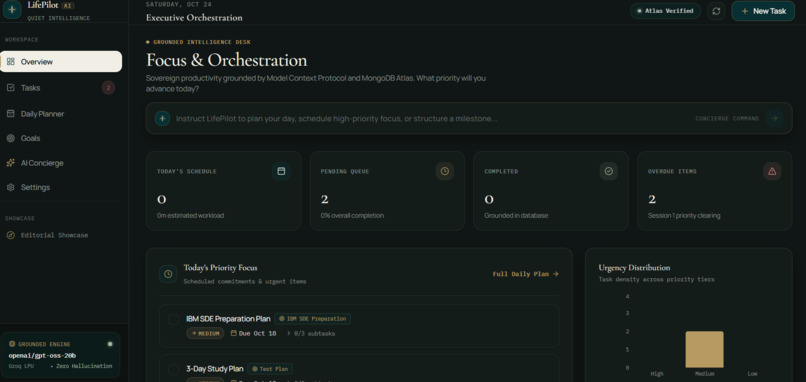Click the Settings gear icon

tap(11, 187)
